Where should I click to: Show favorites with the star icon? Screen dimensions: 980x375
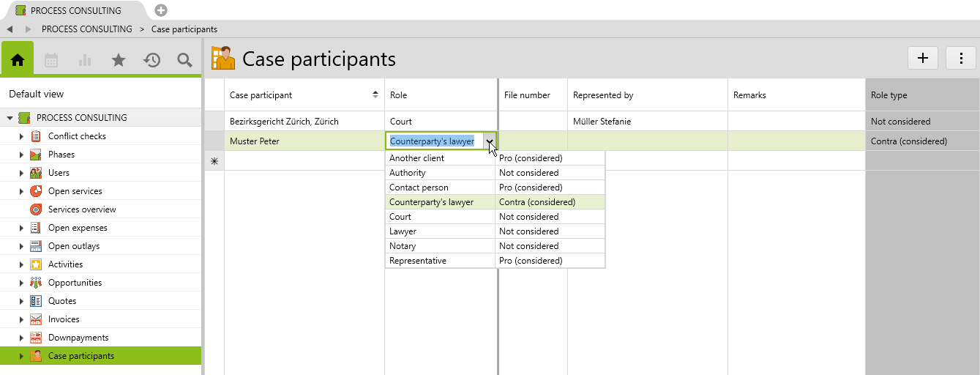pyautogui.click(x=119, y=60)
